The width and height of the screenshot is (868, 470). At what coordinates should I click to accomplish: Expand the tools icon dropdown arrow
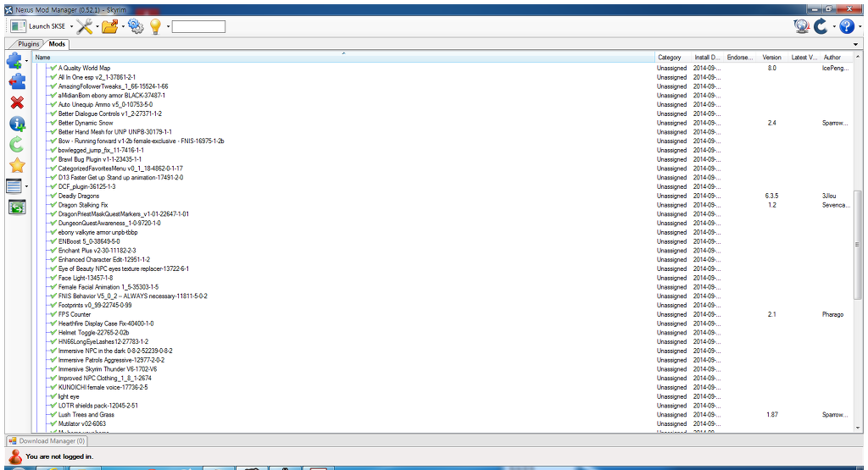[x=97, y=26]
